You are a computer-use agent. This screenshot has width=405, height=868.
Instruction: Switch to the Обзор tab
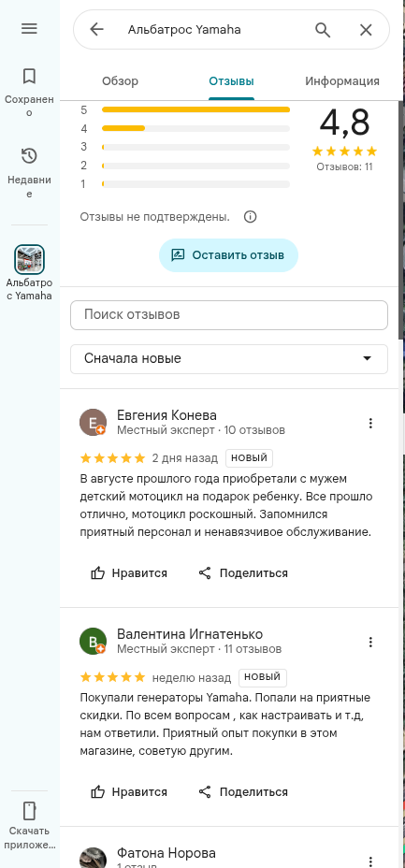(x=120, y=81)
